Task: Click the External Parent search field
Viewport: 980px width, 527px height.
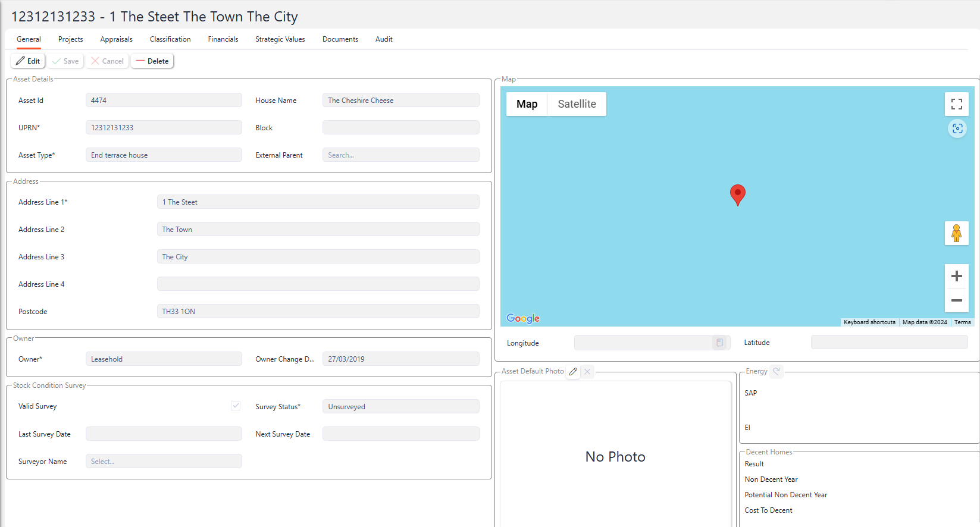Action: pos(400,155)
